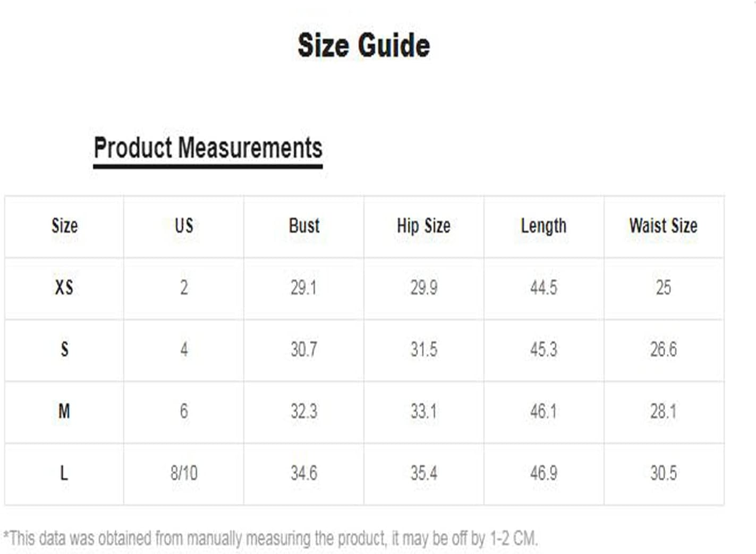Click the Product Measurements heading
The image size is (756, 554).
tap(208, 148)
